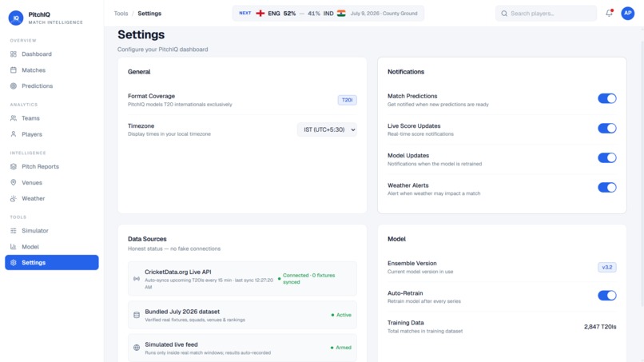The image size is (644, 362).
Task: Open the AP user avatar
Action: coord(627,13)
